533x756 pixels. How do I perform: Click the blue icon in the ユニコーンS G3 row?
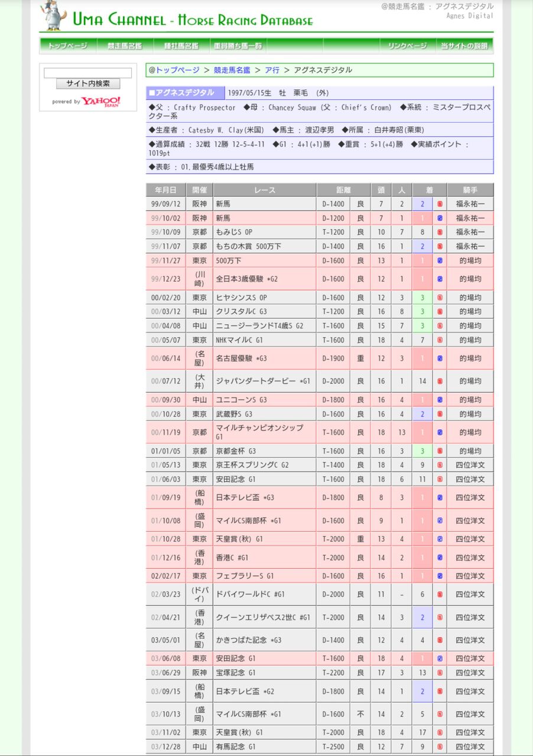440,400
